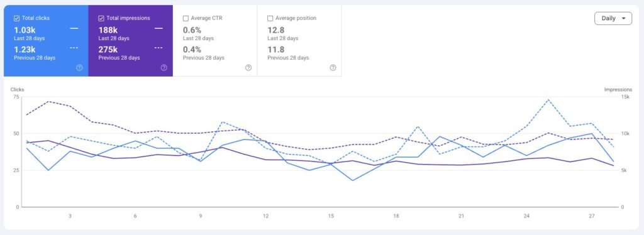The image size is (644, 235).
Task: Select the Average position metric card
Action: [299, 41]
